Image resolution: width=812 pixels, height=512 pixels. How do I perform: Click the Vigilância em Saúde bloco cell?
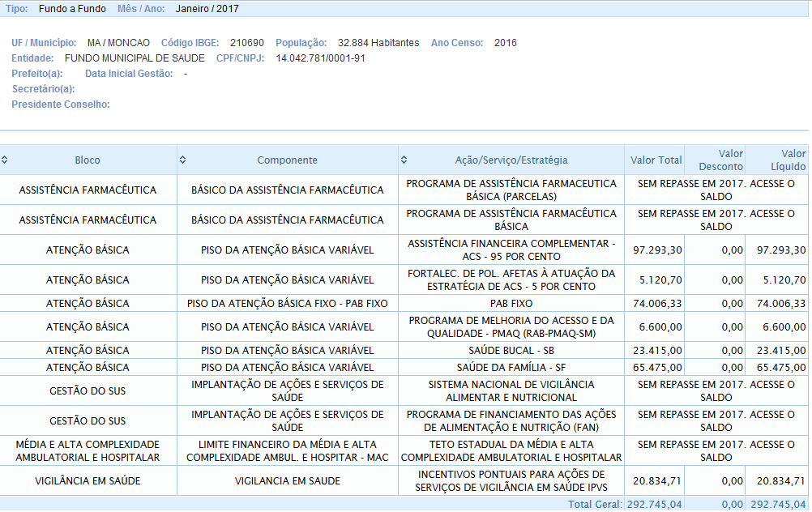click(88, 481)
